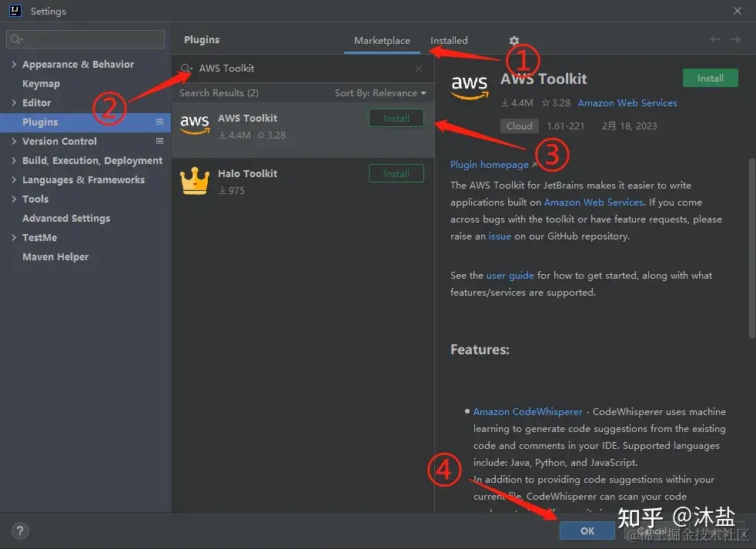Image resolution: width=756 pixels, height=549 pixels.
Task: Click the Cloud tag label
Action: (519, 126)
